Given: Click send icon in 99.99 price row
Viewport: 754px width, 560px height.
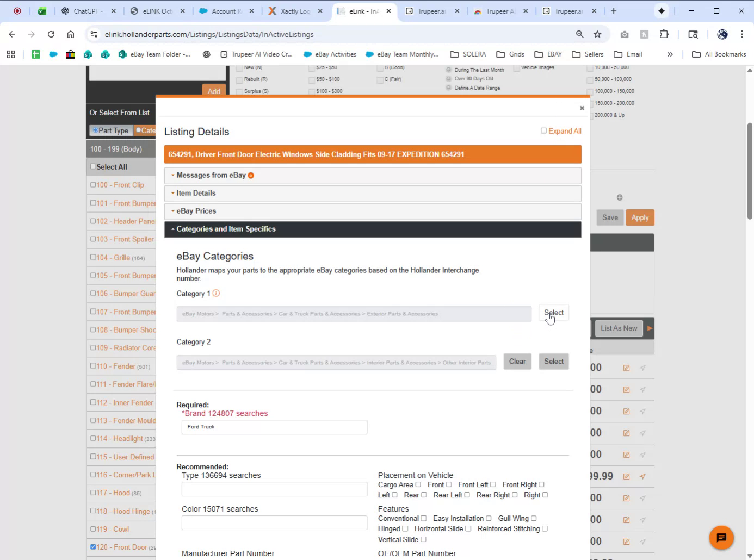Looking at the screenshot, I should 642,477.
